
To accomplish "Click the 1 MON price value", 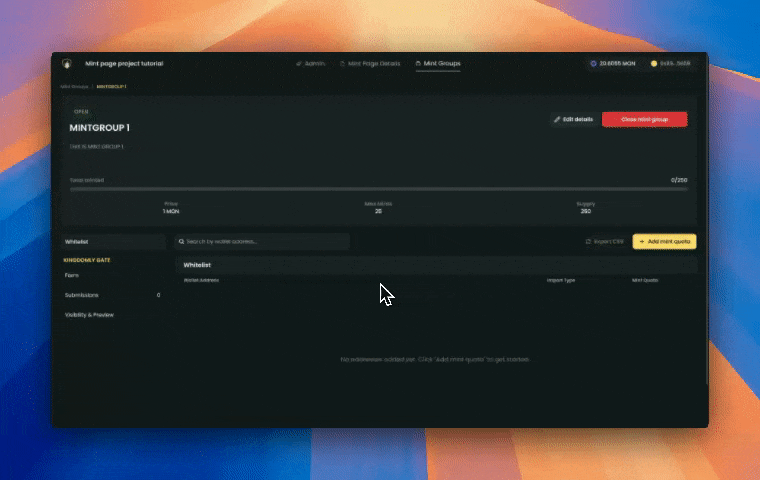I will pos(171,211).
